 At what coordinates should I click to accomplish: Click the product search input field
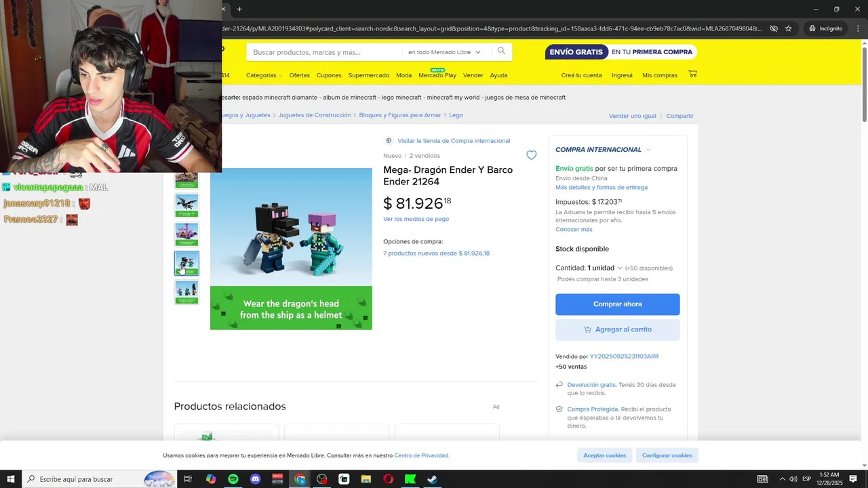pyautogui.click(x=324, y=52)
